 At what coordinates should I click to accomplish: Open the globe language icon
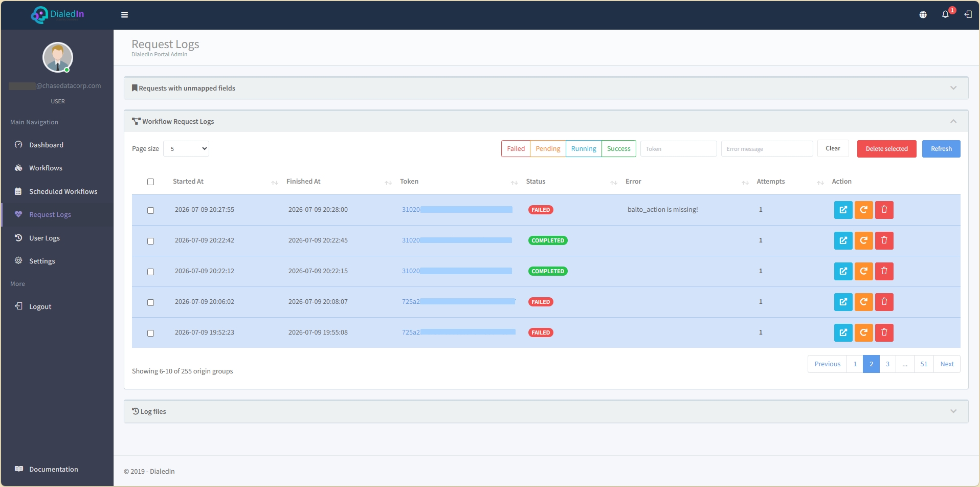[923, 15]
